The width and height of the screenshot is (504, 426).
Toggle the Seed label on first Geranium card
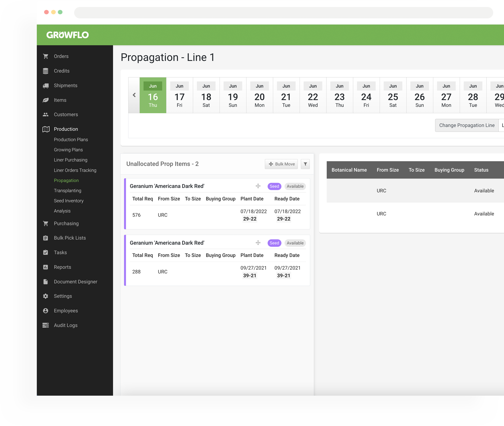tap(274, 186)
